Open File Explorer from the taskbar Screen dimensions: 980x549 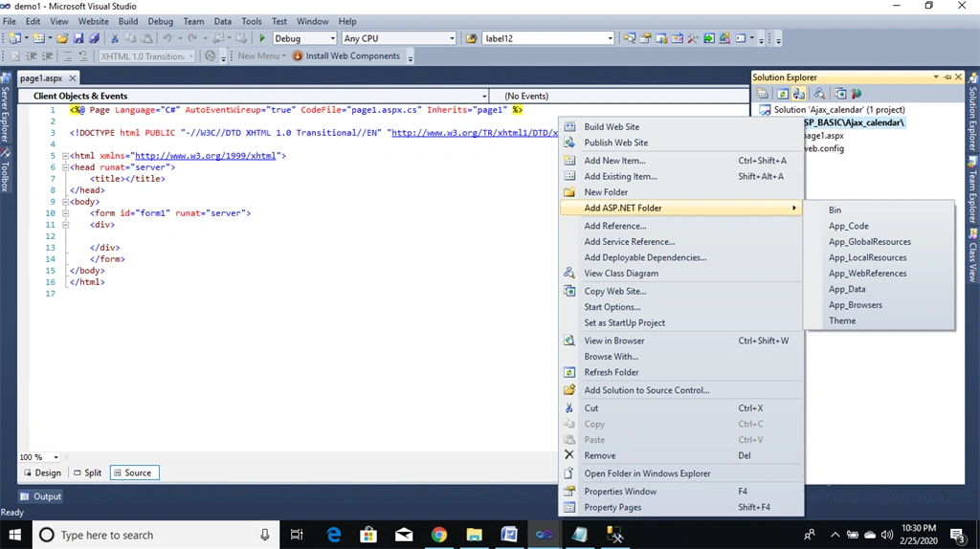click(475, 536)
